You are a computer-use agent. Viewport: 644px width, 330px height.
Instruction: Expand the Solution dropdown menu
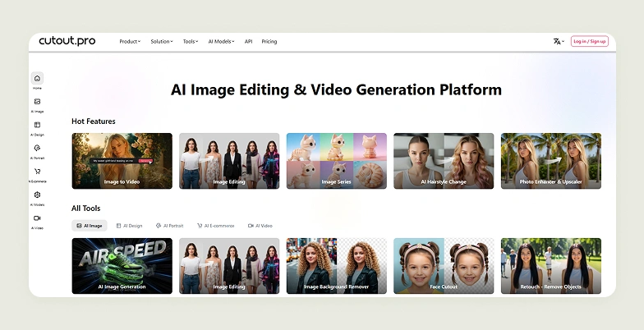coord(161,41)
